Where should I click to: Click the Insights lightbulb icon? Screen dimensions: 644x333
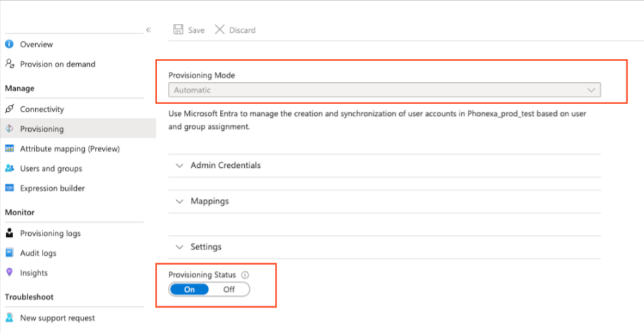point(10,273)
